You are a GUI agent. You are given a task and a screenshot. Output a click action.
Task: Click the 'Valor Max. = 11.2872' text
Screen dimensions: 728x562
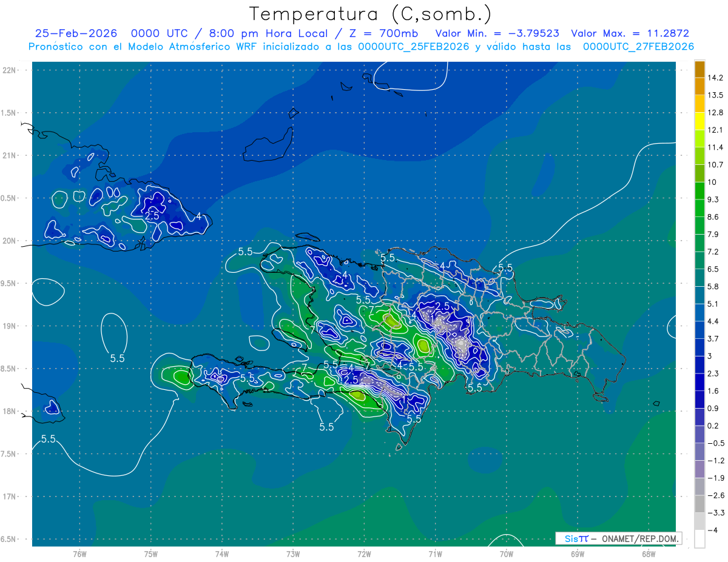pyautogui.click(x=630, y=33)
